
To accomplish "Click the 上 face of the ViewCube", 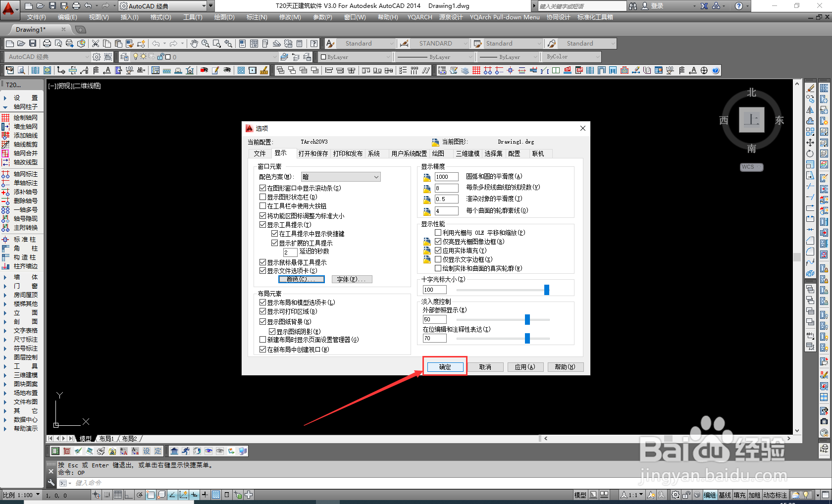I will click(752, 120).
